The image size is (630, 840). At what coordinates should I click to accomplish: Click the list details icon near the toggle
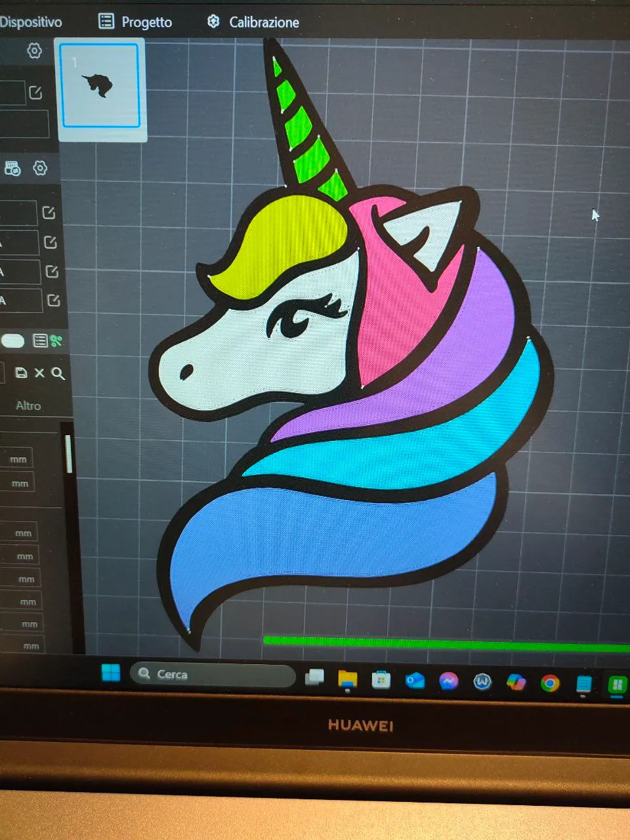coord(39,339)
